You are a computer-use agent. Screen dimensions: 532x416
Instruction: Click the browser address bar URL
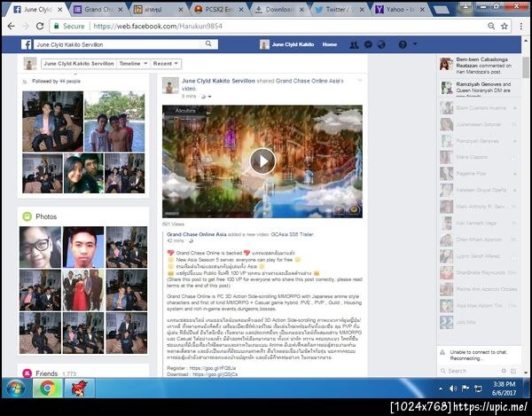[x=158, y=26]
